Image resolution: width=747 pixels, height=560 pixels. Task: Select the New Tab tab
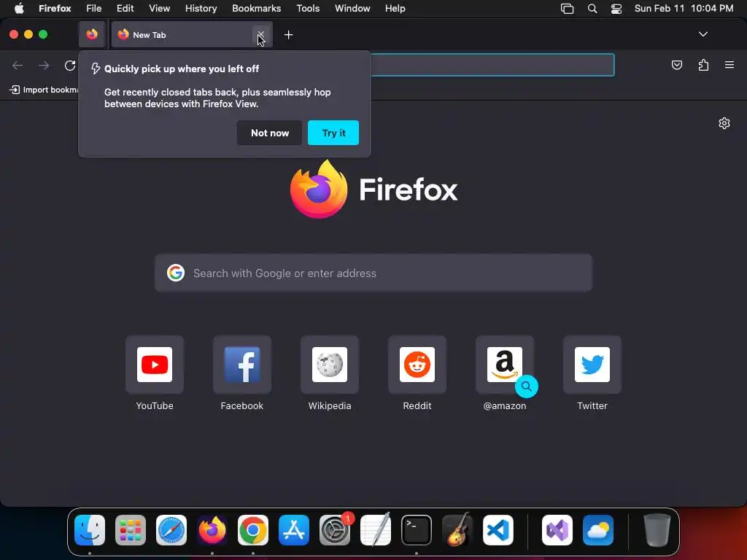pyautogui.click(x=192, y=35)
